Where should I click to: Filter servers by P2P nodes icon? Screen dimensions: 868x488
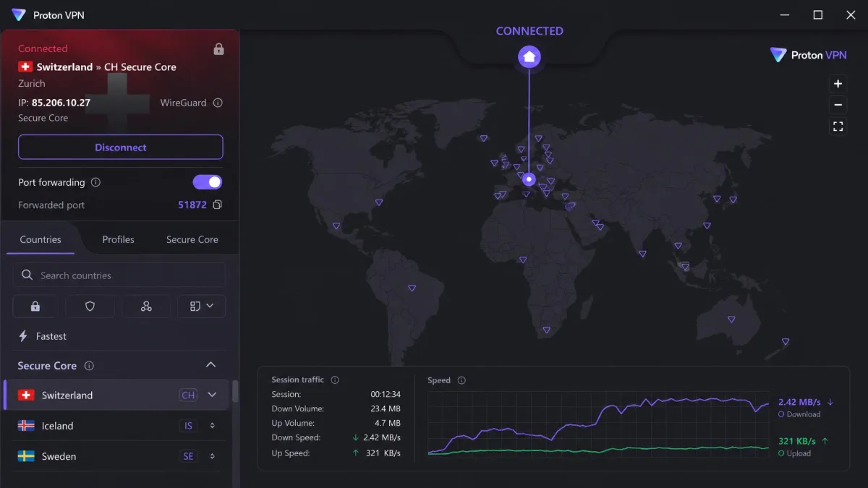pyautogui.click(x=146, y=306)
